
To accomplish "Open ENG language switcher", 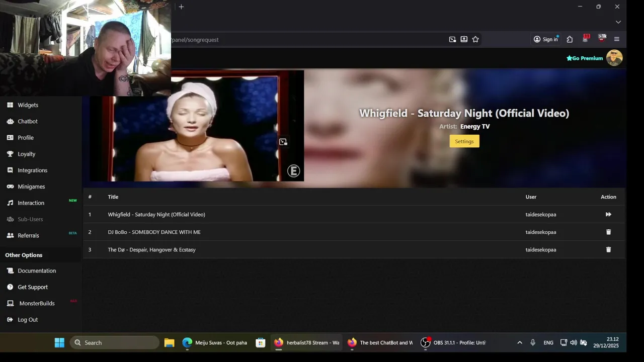I will [x=548, y=343].
